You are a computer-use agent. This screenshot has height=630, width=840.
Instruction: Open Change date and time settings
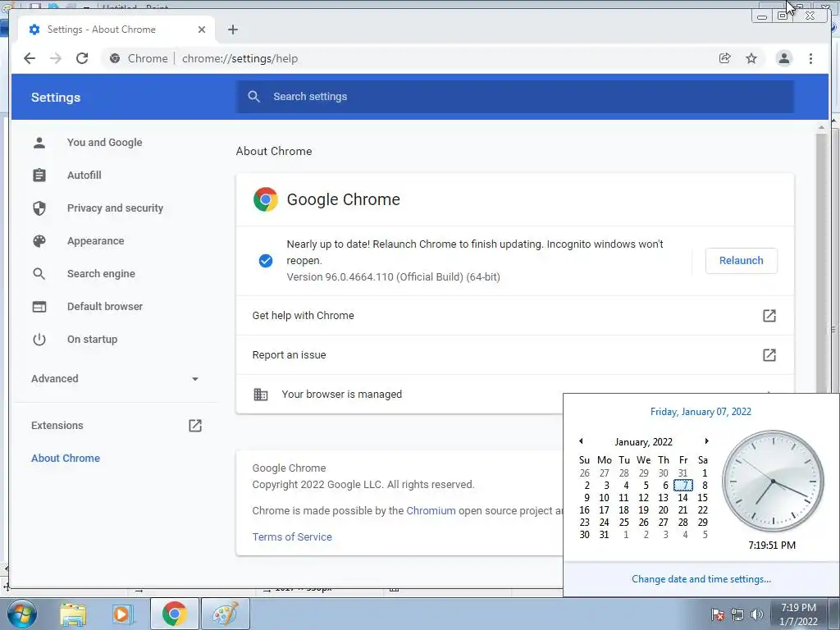(701, 579)
